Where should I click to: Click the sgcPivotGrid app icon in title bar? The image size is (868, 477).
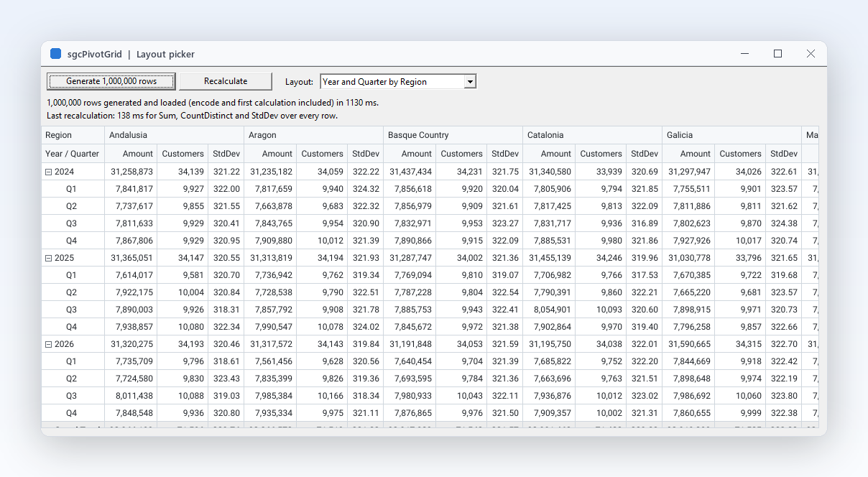[55, 54]
